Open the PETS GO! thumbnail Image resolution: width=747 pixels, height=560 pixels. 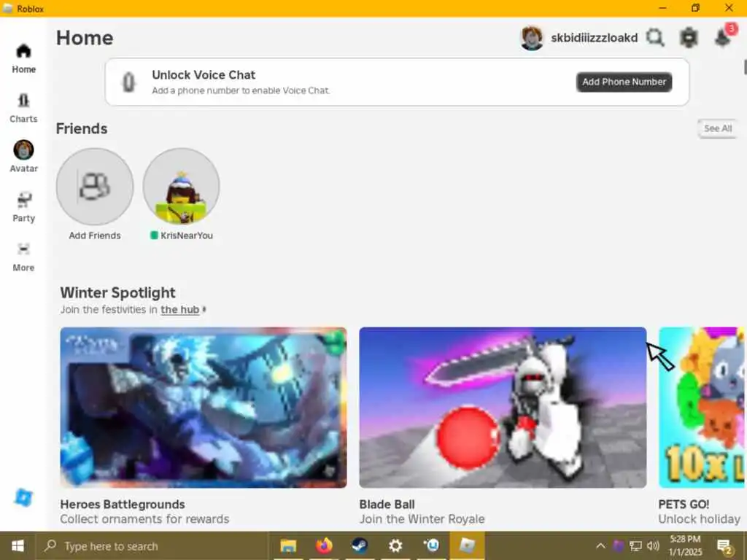coord(701,407)
